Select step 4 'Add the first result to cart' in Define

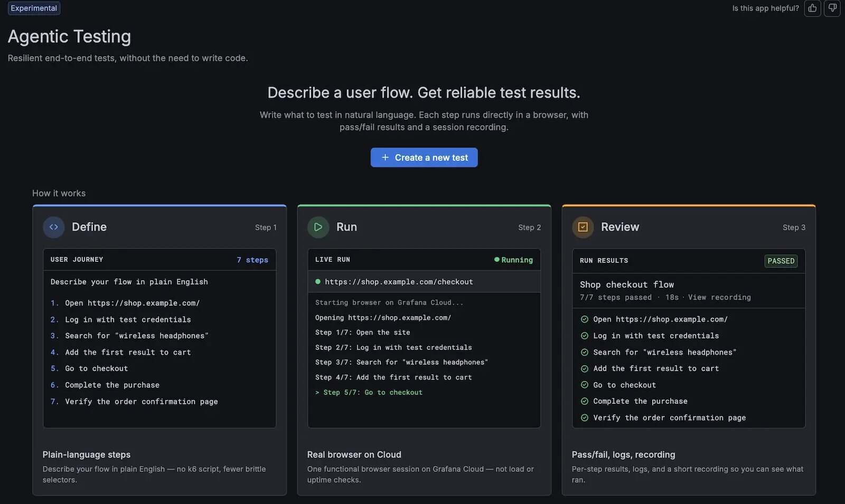(128, 352)
